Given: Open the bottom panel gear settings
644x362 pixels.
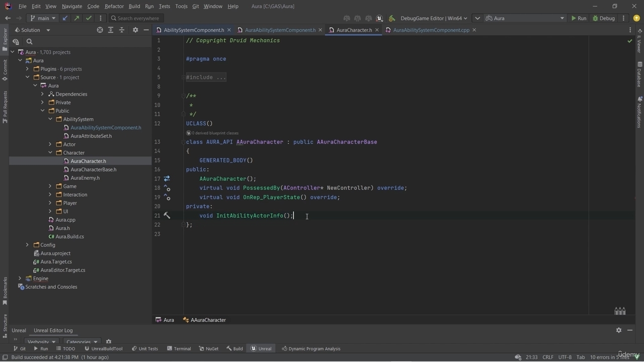Looking at the screenshot, I should [619, 330].
